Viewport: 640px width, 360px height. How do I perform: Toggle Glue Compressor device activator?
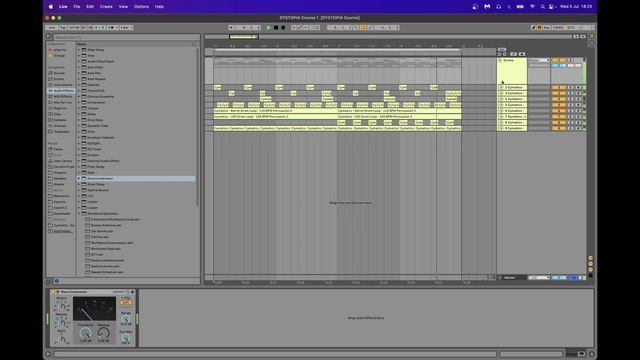coord(53,292)
